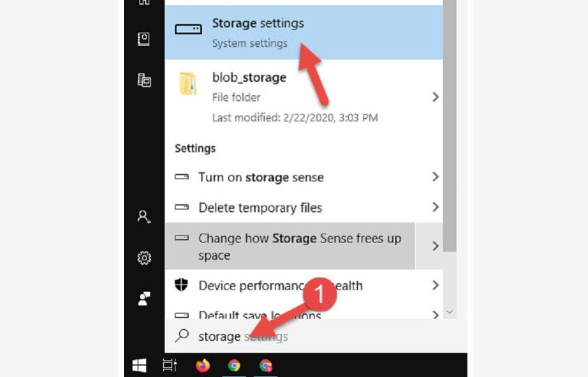Expand the Delete temporary files chevron
Image resolution: width=588 pixels, height=377 pixels.
tap(436, 208)
